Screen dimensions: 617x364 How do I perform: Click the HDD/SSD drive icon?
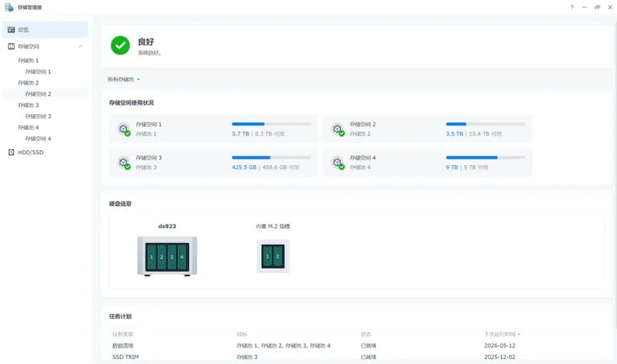pyautogui.click(x=11, y=152)
